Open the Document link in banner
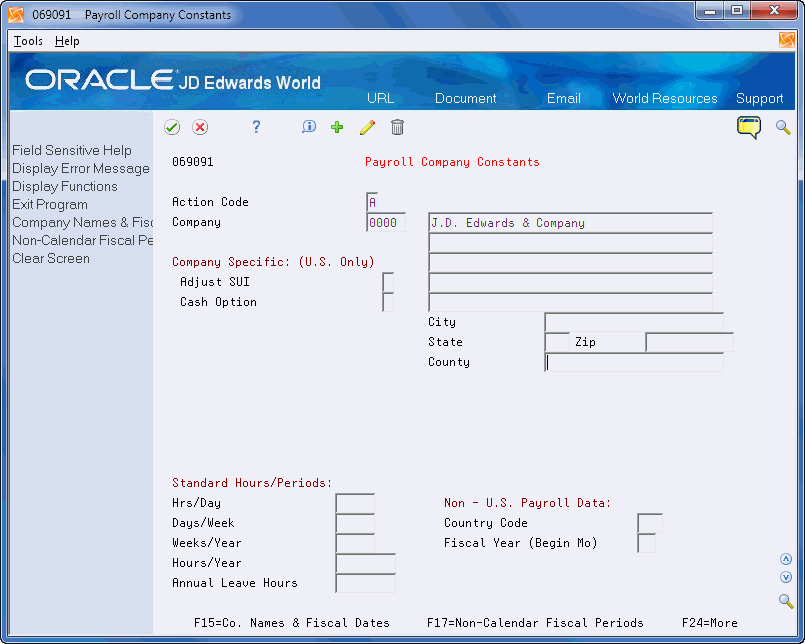 point(466,98)
